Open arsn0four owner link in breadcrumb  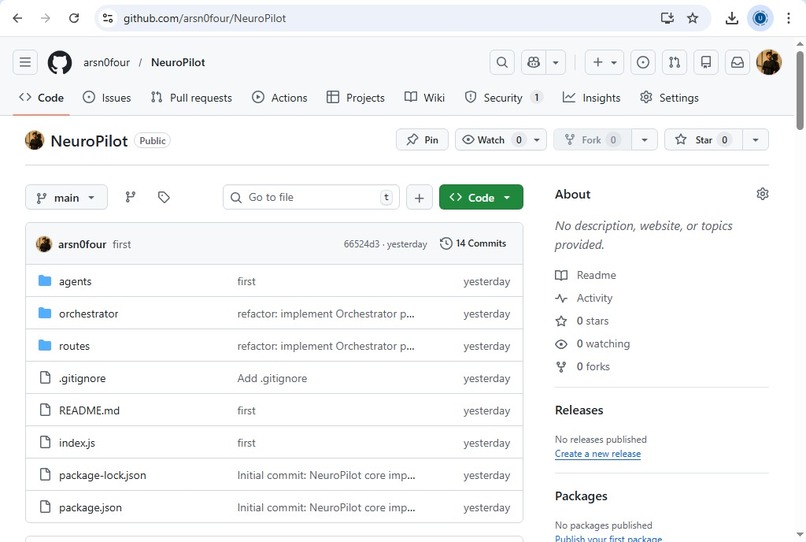pyautogui.click(x=106, y=62)
